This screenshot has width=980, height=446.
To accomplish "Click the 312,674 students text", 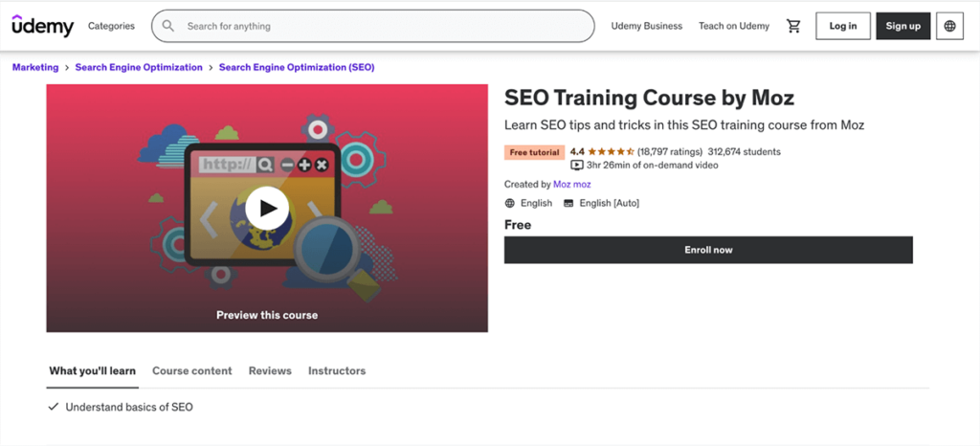I will click(x=744, y=152).
